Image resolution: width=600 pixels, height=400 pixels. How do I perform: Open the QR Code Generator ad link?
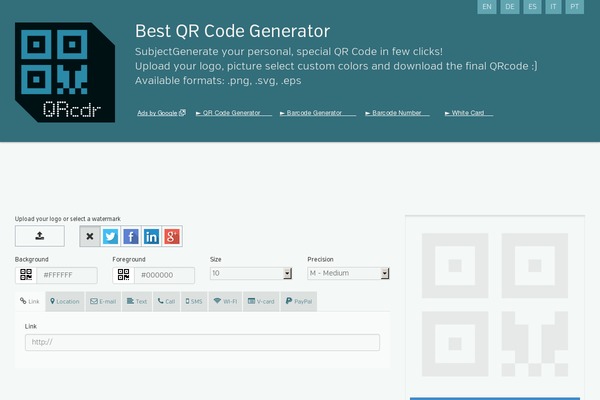tap(233, 113)
